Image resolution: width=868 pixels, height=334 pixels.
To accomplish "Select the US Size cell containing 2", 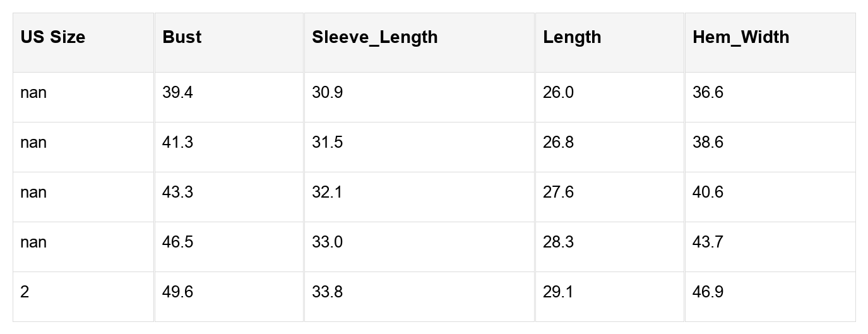I will (25, 292).
